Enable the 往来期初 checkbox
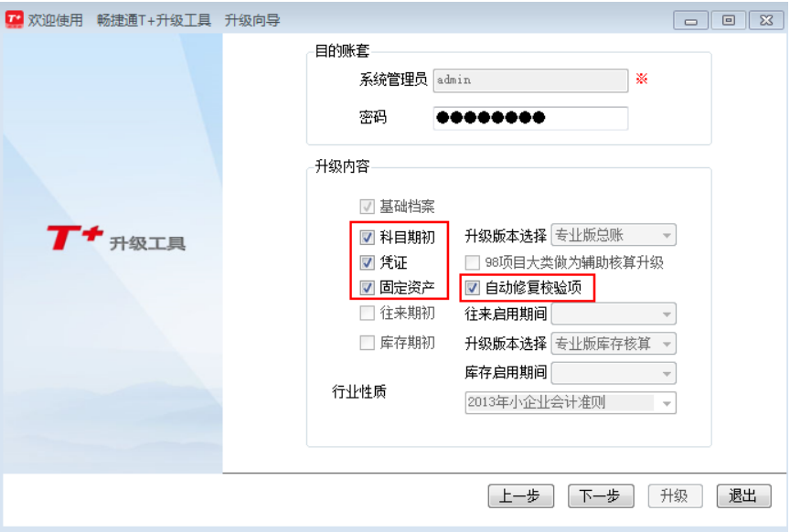Image resolution: width=790 pixels, height=532 pixels. tap(367, 313)
